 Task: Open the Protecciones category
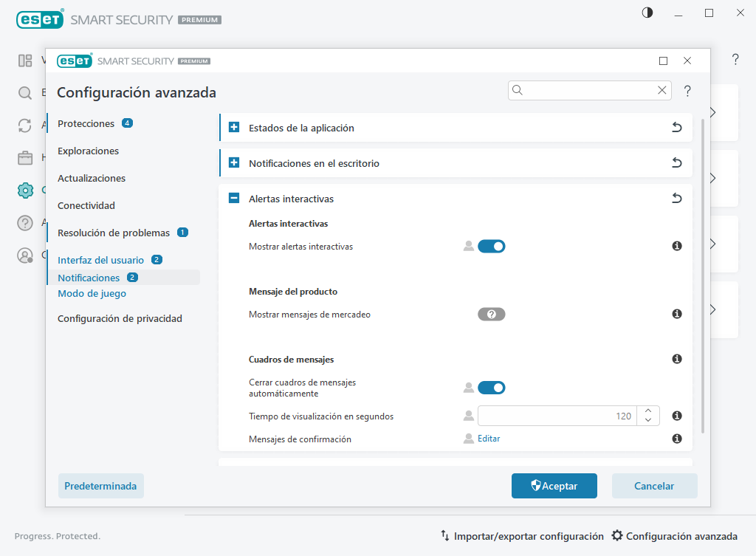(x=86, y=123)
